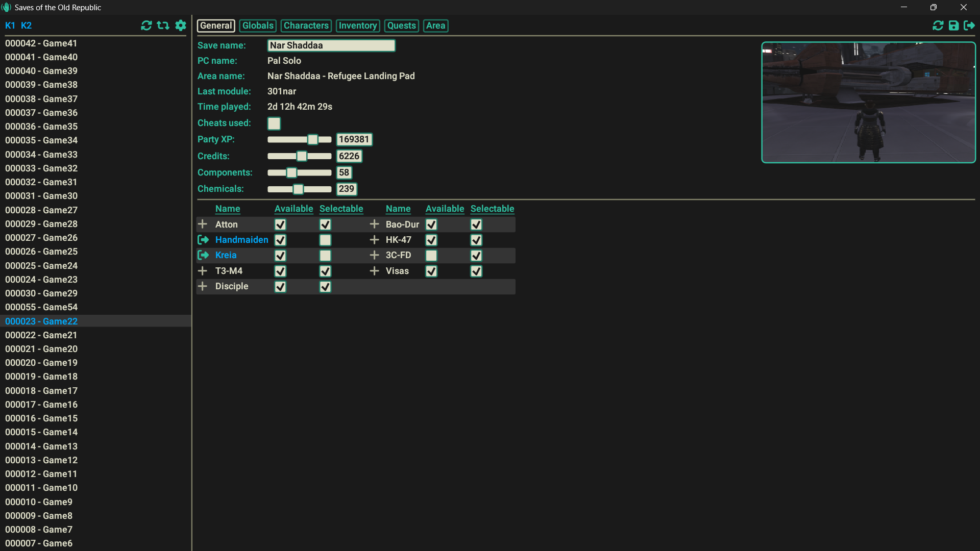This screenshot has height=551, width=980.
Task: Toggle Visas Available checkbox
Action: 431,271
